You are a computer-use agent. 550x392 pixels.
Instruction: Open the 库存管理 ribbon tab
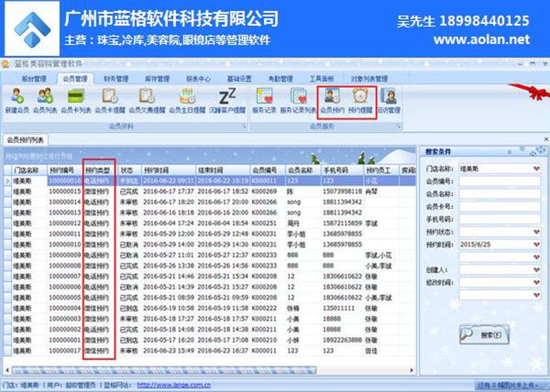(x=157, y=78)
